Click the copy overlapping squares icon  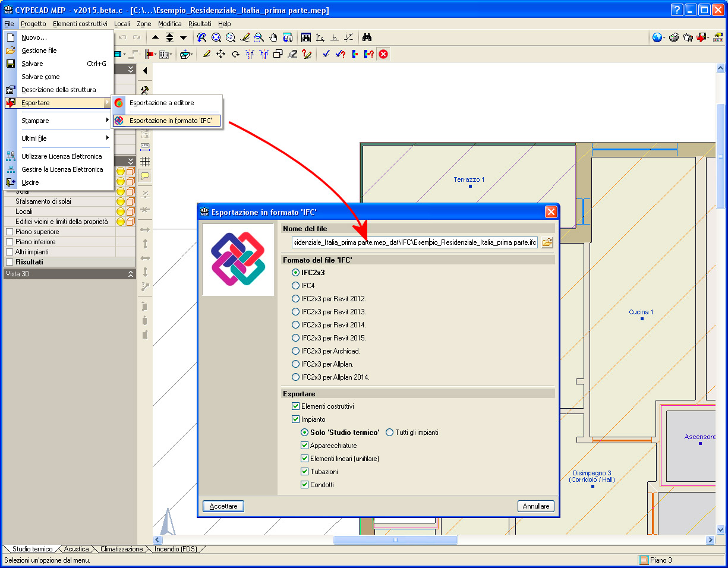click(278, 54)
